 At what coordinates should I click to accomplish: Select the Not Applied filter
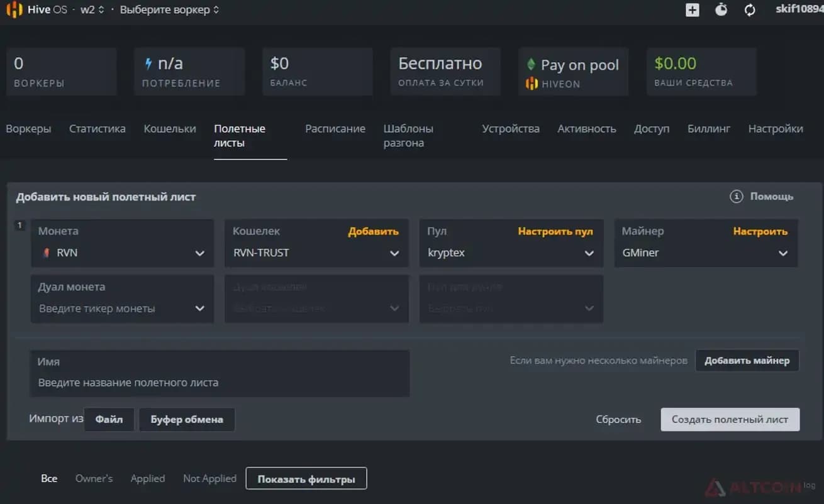210,478
